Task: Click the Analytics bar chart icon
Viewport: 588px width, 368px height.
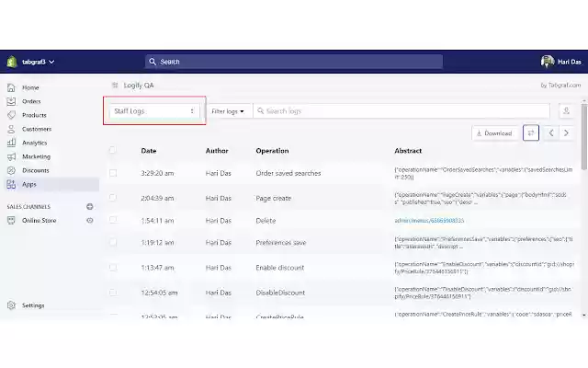Action: pos(11,143)
